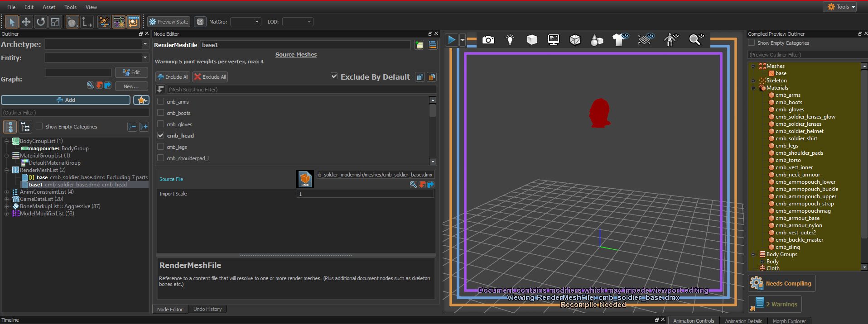Click the wireframe cube icon
The height and width of the screenshot is (324, 868).
(x=575, y=40)
